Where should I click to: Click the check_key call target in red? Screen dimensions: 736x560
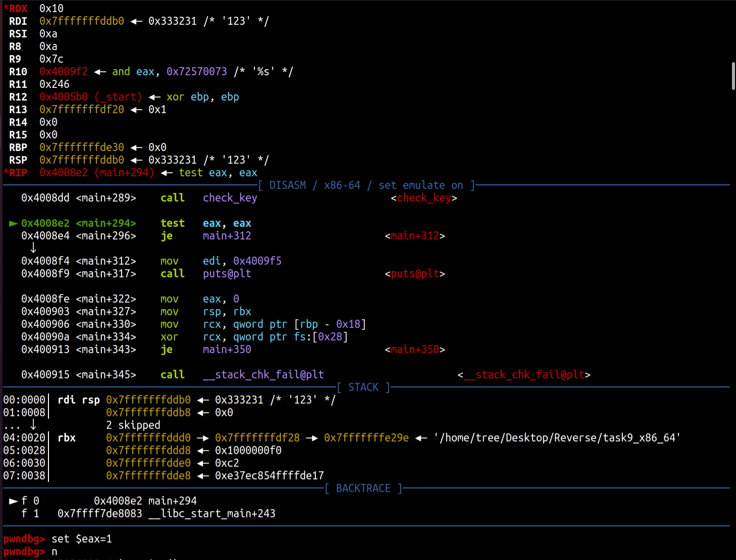point(424,198)
